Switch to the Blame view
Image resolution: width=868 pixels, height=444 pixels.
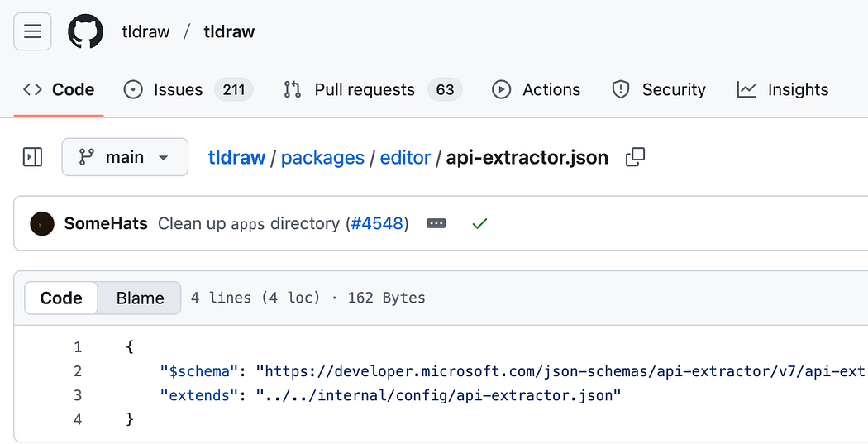140,298
